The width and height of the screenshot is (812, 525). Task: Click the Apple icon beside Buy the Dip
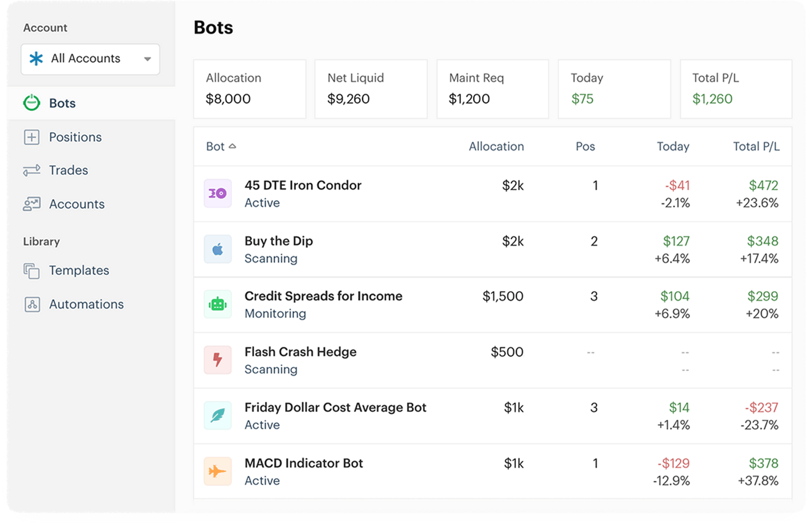pos(218,249)
